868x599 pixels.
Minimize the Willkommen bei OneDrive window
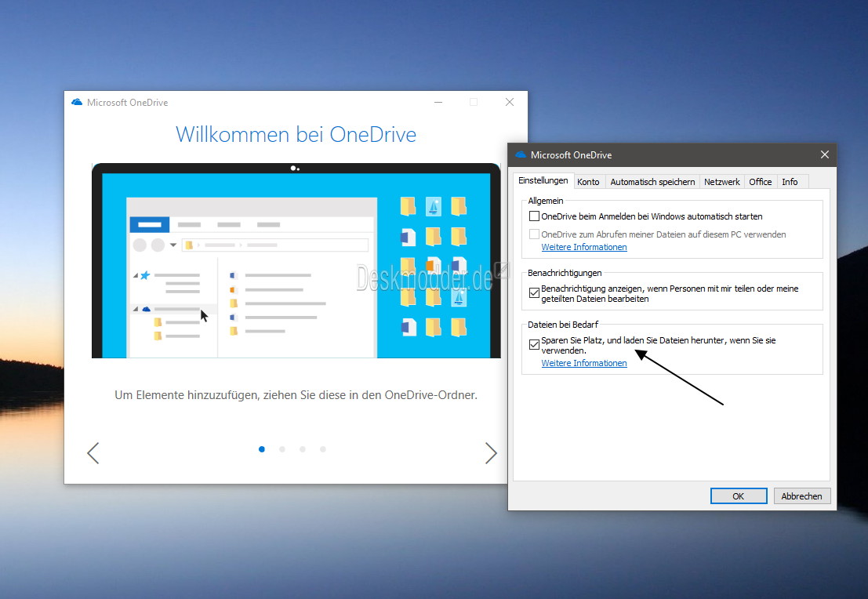(x=438, y=102)
